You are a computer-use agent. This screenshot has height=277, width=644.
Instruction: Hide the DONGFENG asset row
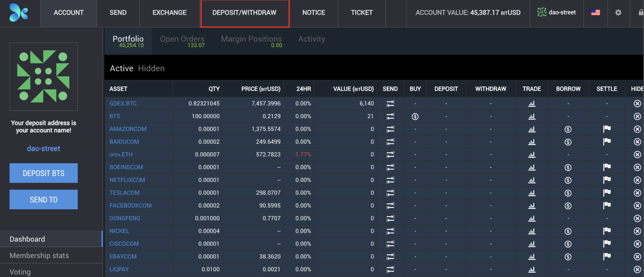(637, 218)
